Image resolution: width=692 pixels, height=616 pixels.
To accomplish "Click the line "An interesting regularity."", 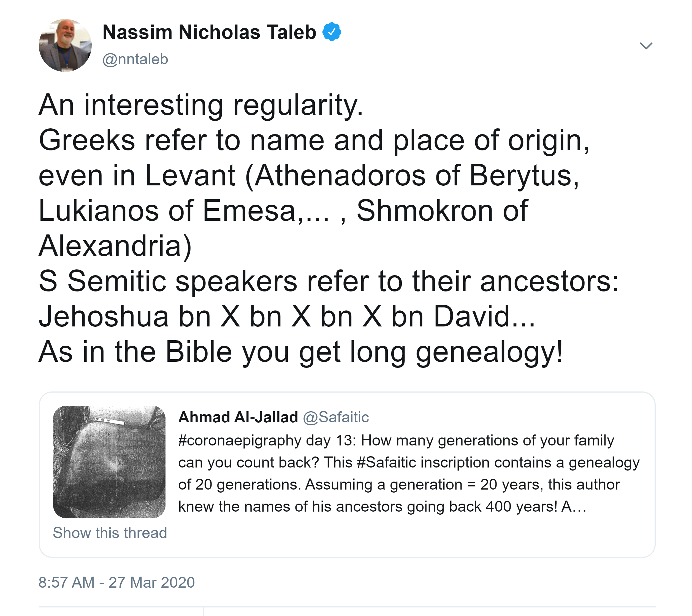I will pos(201,105).
